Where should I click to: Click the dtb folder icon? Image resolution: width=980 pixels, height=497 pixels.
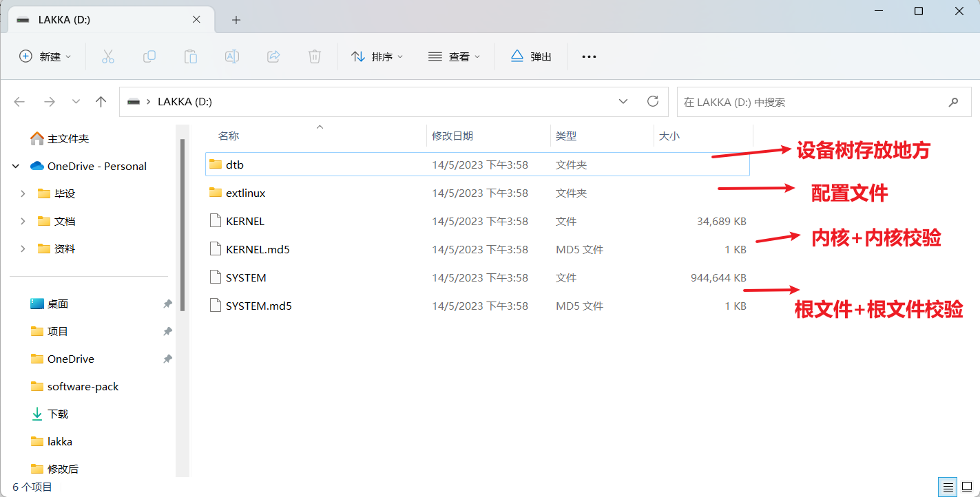(216, 165)
